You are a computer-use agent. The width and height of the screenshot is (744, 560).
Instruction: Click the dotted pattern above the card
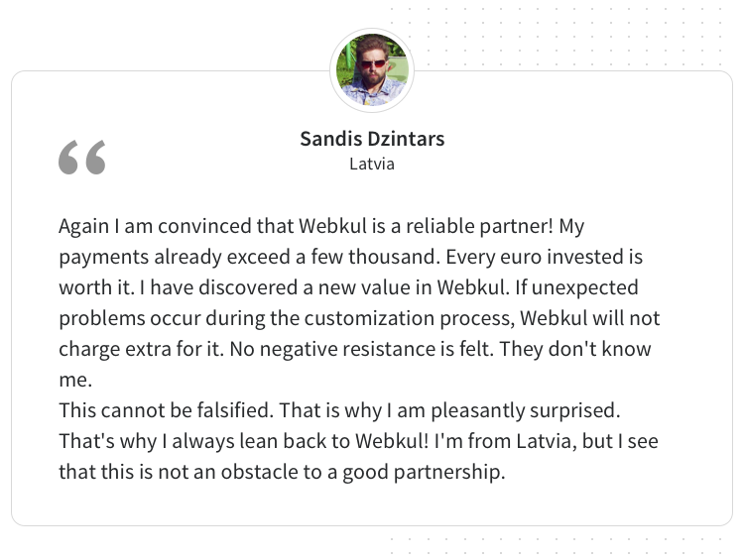click(x=556, y=37)
